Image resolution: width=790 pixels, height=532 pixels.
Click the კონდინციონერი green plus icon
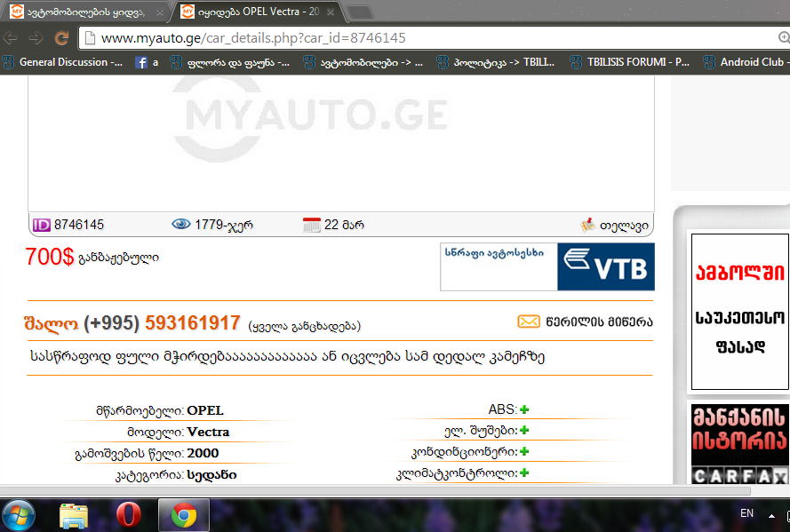click(524, 451)
